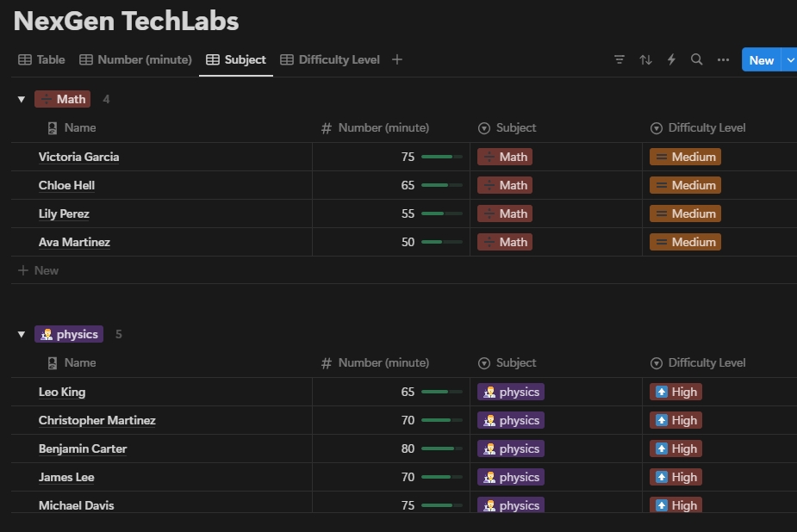Open the filter icon in toolbar
Image resolution: width=797 pixels, height=532 pixels.
click(620, 59)
